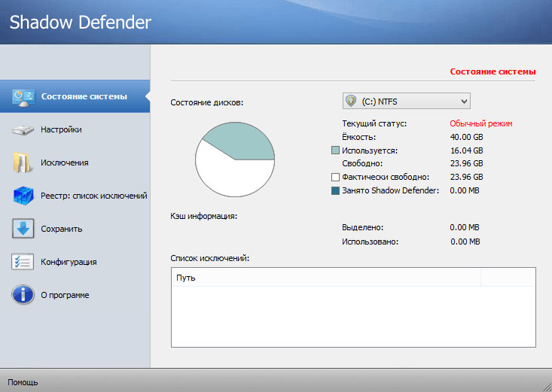Click the Обычный режим status text
Viewport: 552px width, 392px height.
tap(481, 123)
